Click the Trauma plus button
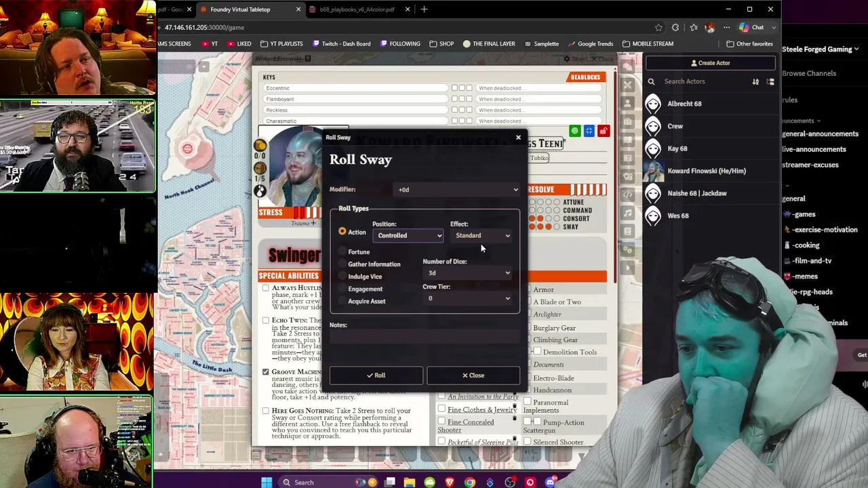Viewport: 868px width, 488px height. coord(313,223)
